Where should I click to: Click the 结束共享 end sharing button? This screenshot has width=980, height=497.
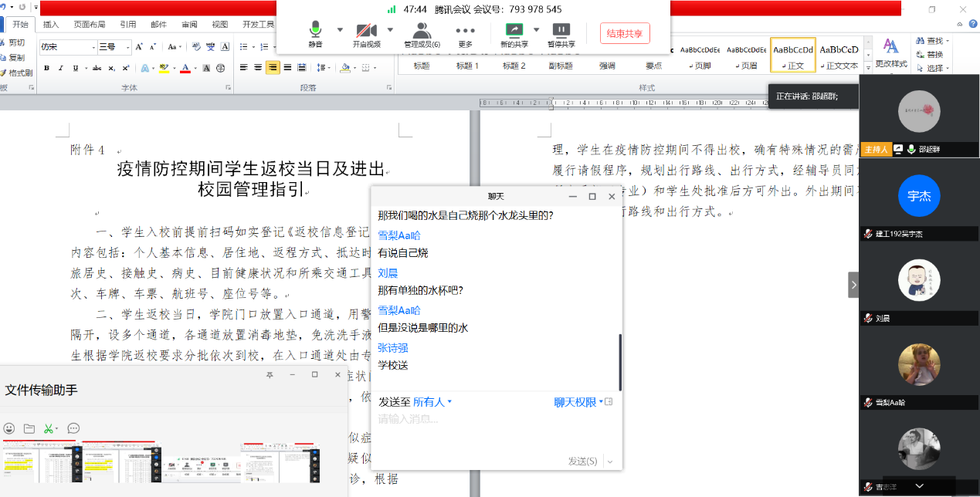point(624,33)
